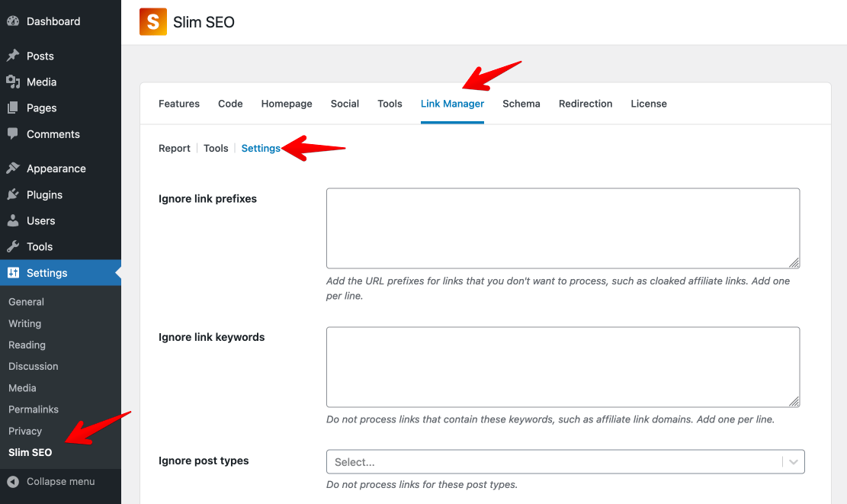Screen dimensions: 847x504
Task: Click the Users person icon
Action: click(x=13, y=220)
